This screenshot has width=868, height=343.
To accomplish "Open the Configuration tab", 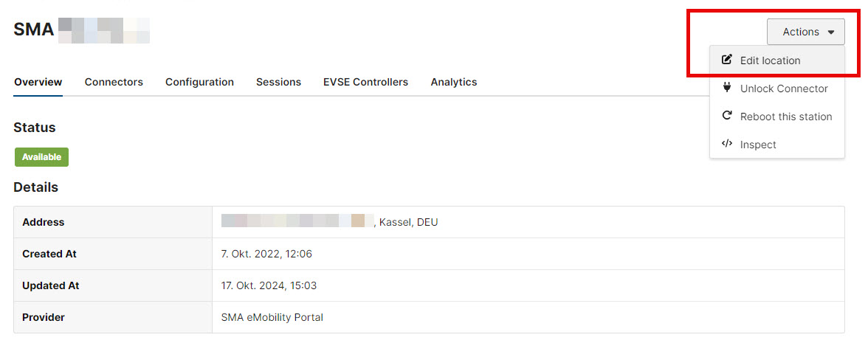I will [199, 82].
